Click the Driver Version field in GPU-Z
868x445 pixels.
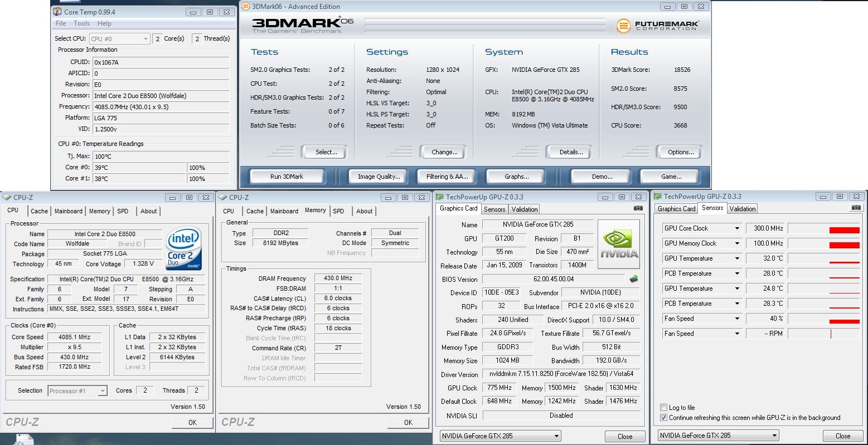(561, 374)
